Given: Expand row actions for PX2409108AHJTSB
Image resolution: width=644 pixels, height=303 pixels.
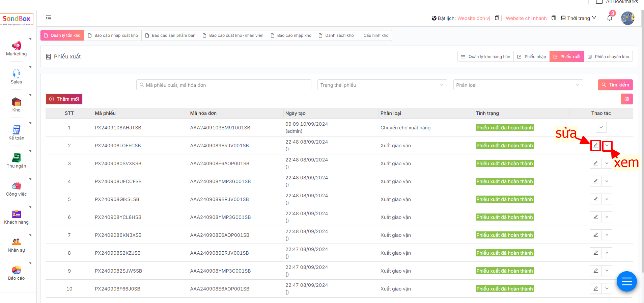Looking at the screenshot, I should click(601, 128).
